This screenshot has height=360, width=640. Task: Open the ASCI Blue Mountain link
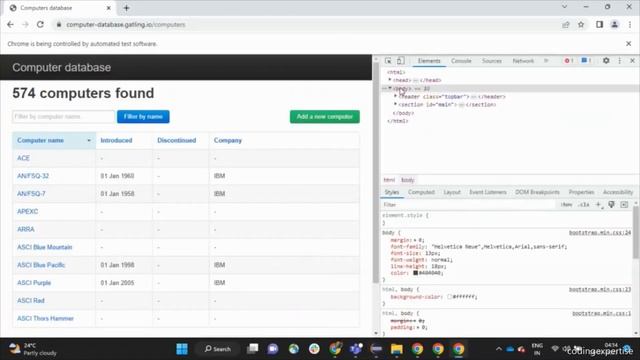44,247
